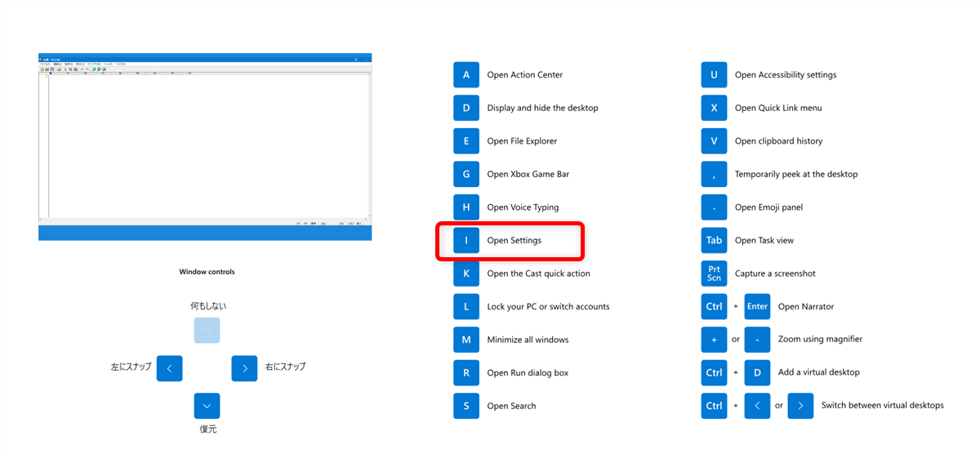Click the 'Open Settings' label

(514, 240)
